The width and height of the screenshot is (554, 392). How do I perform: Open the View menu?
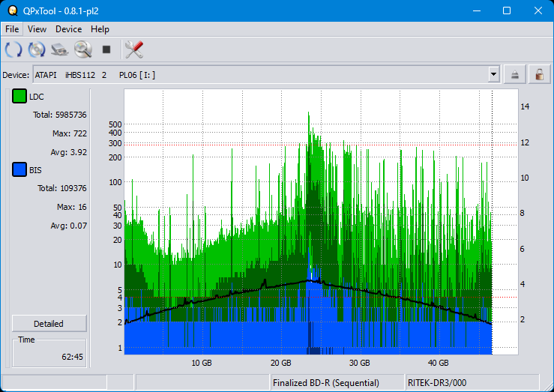click(37, 29)
